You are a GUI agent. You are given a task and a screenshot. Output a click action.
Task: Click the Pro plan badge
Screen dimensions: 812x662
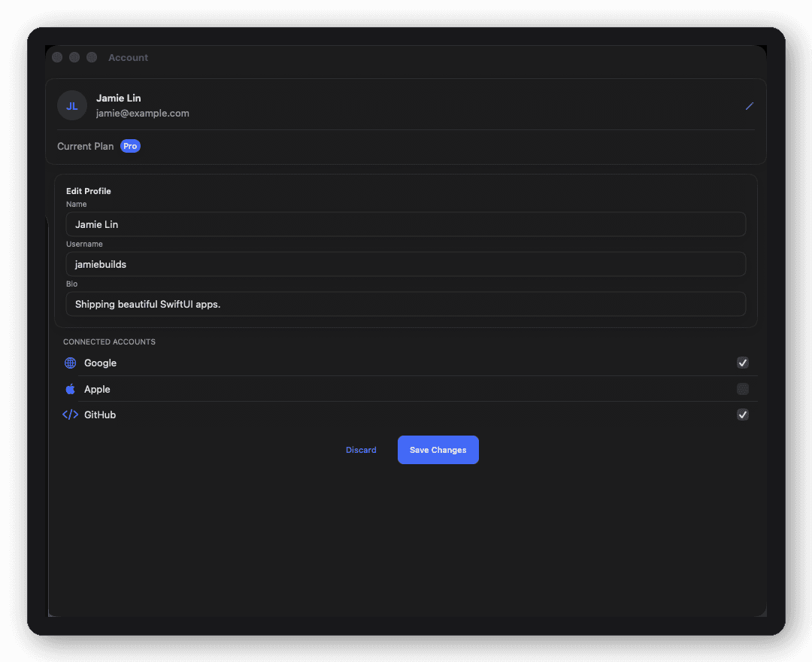tap(130, 146)
